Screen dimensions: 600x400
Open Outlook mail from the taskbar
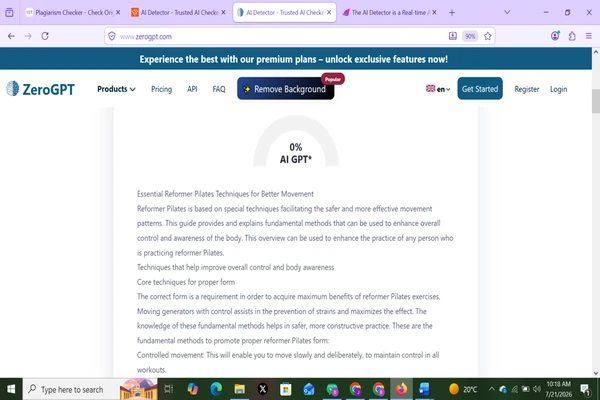tap(309, 389)
